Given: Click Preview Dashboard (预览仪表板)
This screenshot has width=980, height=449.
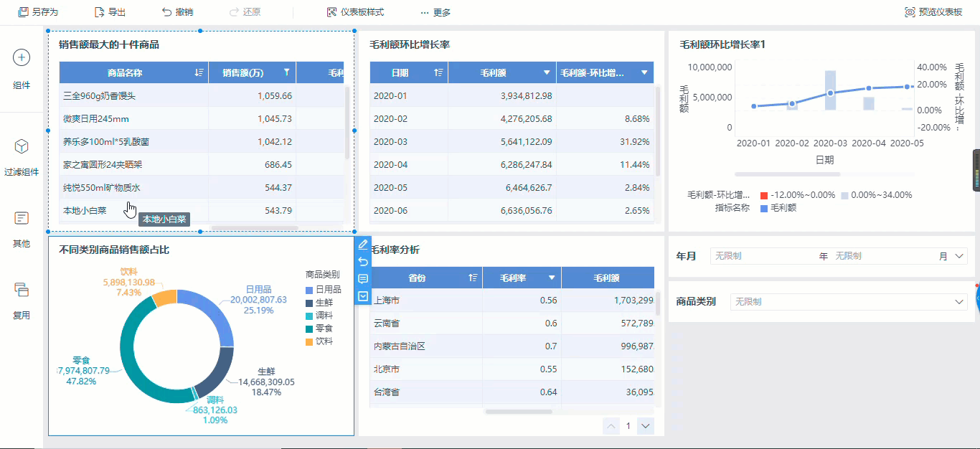Looking at the screenshot, I should point(933,12).
